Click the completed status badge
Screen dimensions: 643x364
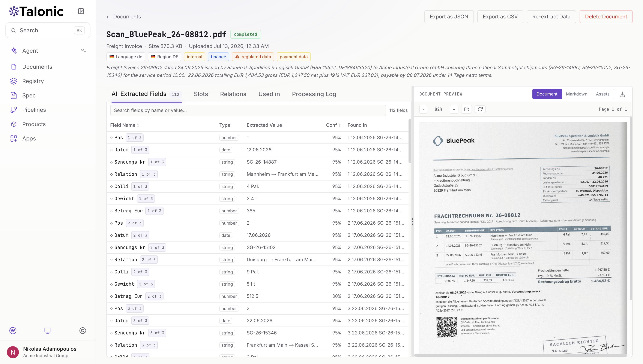245,34
